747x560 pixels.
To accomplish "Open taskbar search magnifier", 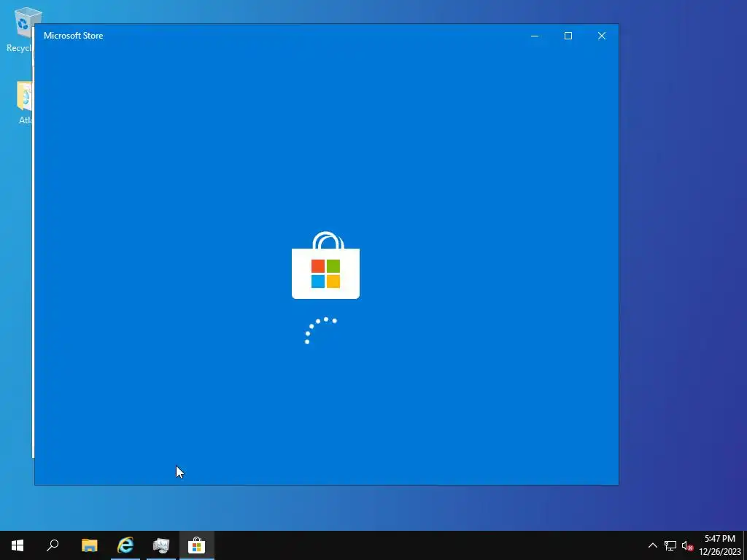I will coord(53,545).
